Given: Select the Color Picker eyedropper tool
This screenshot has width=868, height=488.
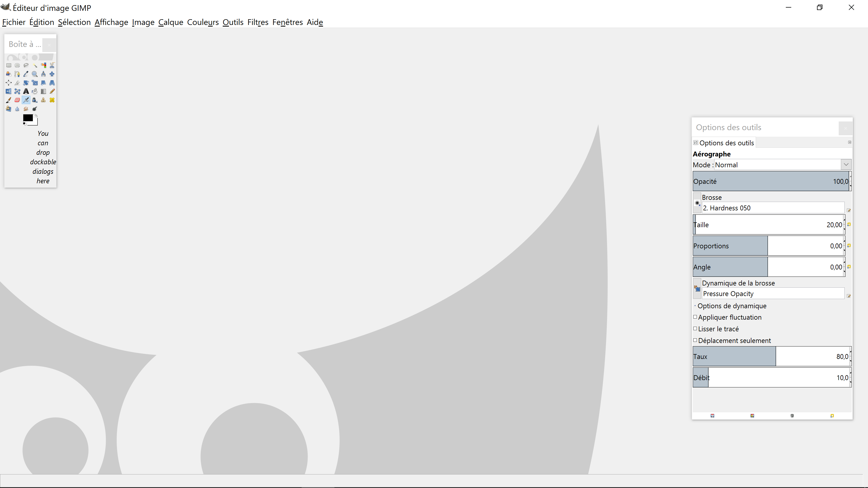Looking at the screenshot, I should (26, 74).
